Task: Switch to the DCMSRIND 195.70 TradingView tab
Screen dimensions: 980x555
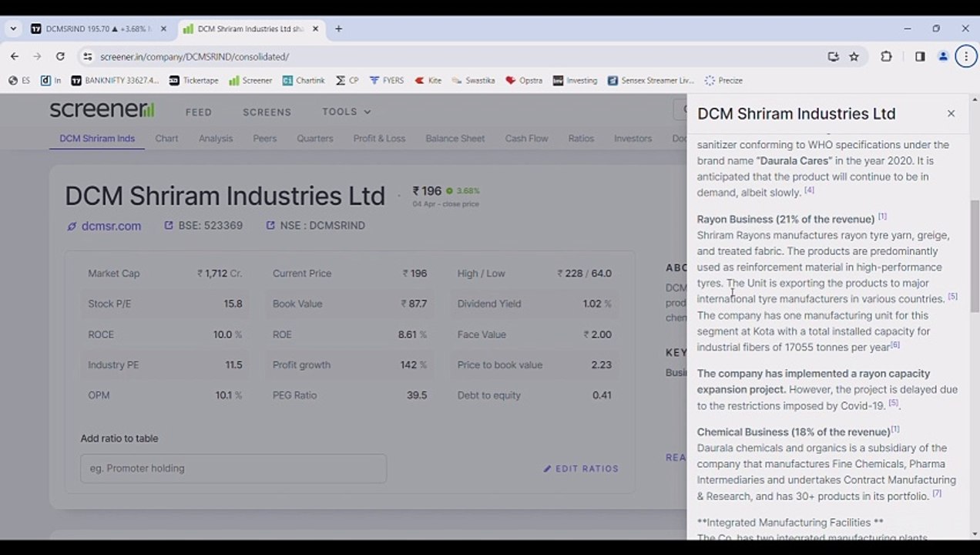Action: coord(98,29)
